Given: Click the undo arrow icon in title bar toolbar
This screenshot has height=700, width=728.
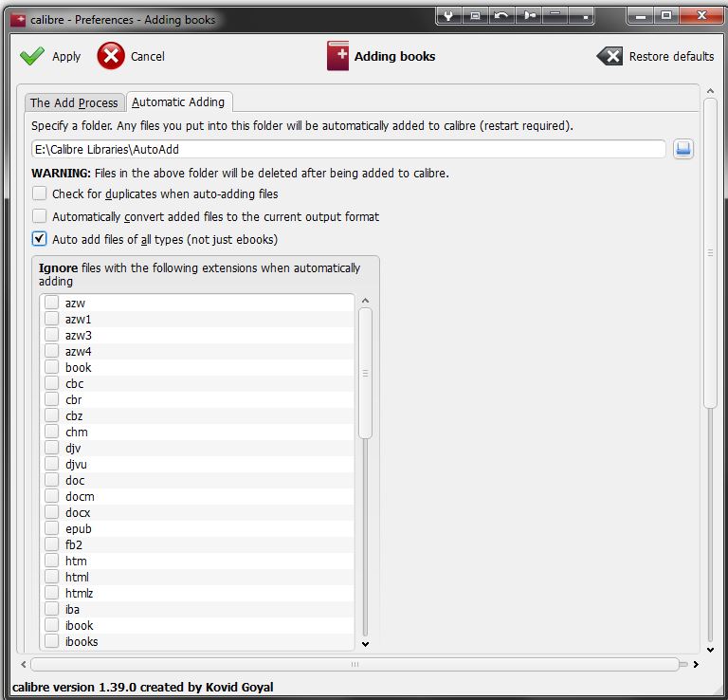Looking at the screenshot, I should click(500, 16).
